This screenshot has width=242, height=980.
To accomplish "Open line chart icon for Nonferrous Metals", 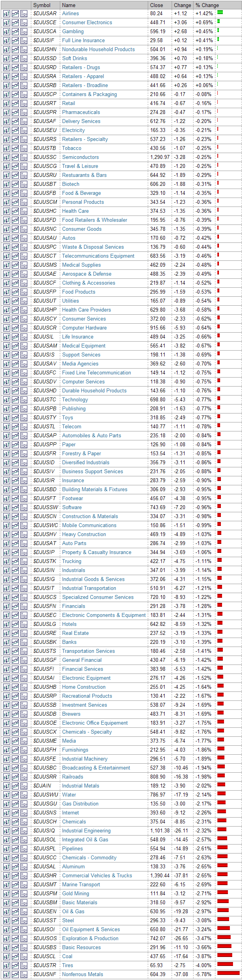I will pos(15,975).
